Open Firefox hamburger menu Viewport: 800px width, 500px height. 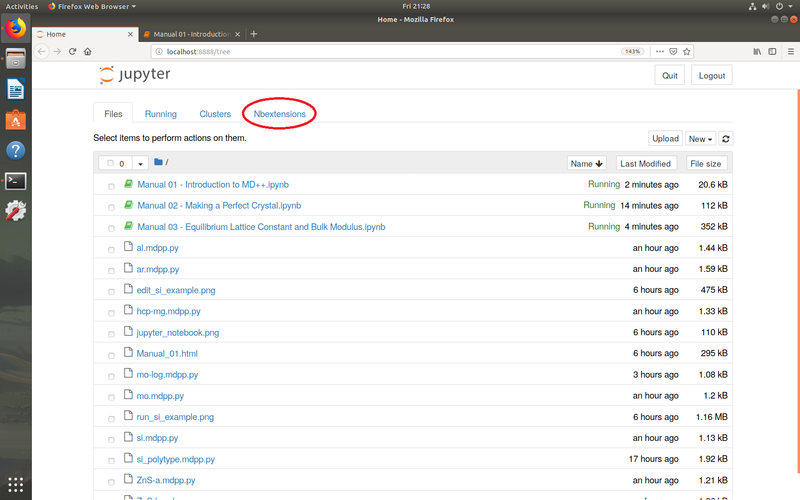pyautogui.click(x=790, y=52)
